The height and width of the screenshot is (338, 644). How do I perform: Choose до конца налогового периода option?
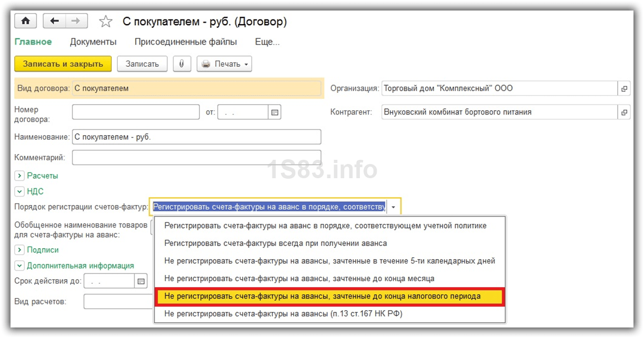(x=330, y=296)
